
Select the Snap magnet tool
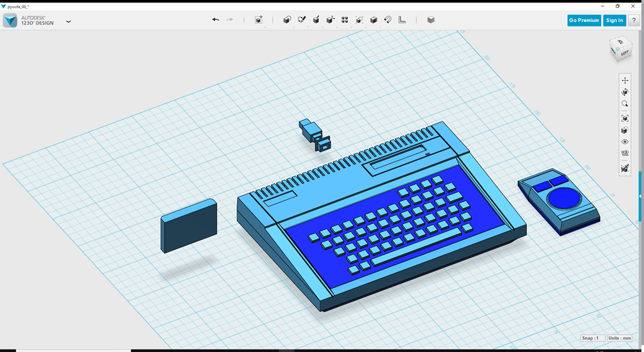tap(388, 20)
